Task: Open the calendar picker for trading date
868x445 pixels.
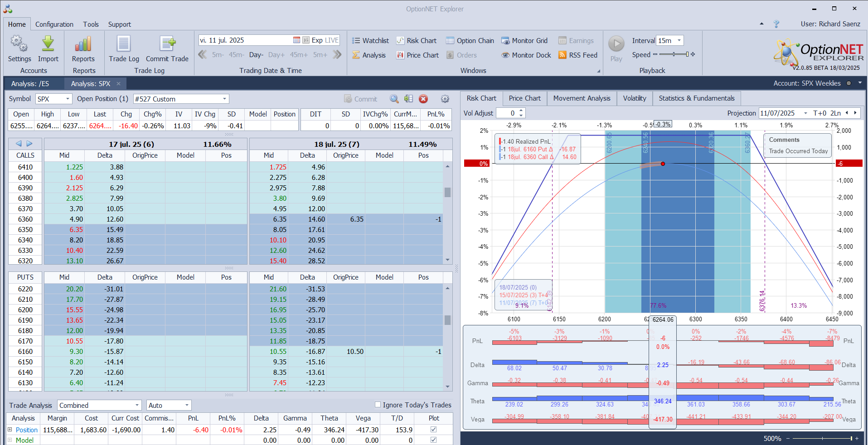Action: click(296, 40)
